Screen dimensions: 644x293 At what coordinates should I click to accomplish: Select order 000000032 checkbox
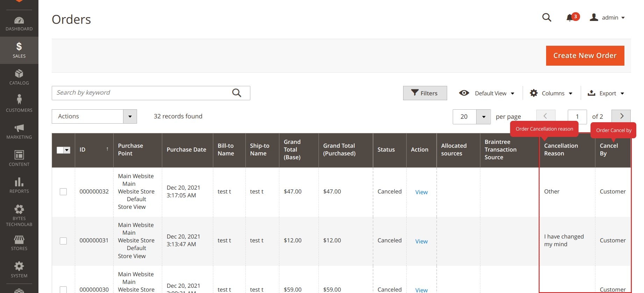(63, 192)
